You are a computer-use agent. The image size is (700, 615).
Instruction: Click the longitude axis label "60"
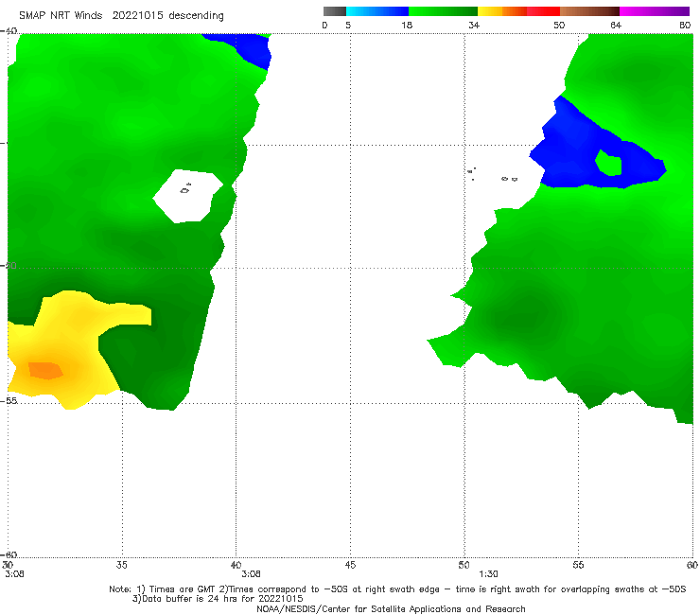pyautogui.click(x=692, y=565)
